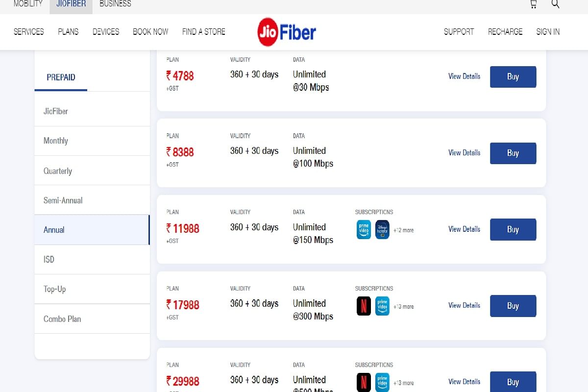Open the search icon
This screenshot has width=588, height=392.
(555, 4)
